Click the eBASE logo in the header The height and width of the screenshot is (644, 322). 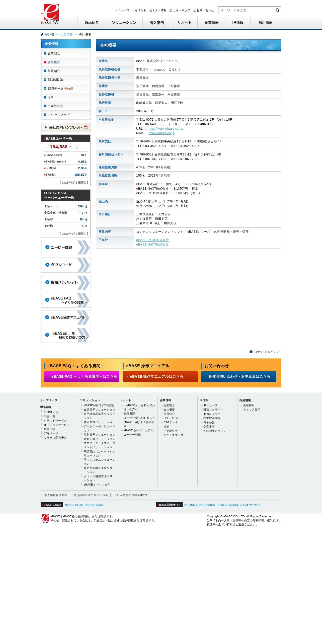coord(50,14)
